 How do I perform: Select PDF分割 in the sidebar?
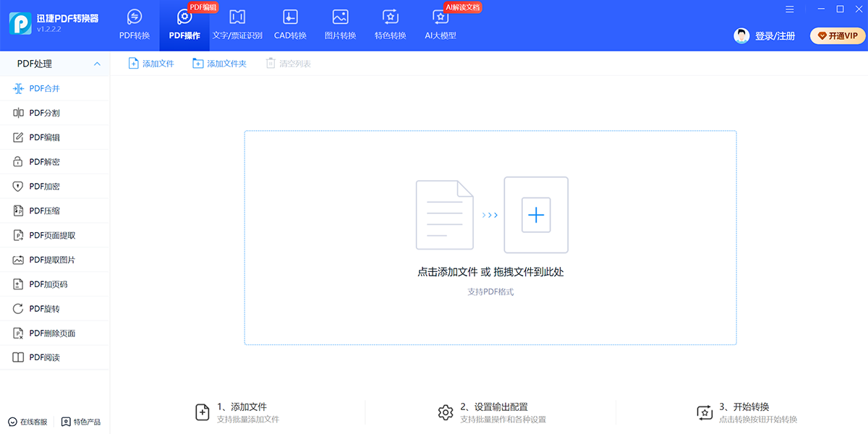(44, 113)
